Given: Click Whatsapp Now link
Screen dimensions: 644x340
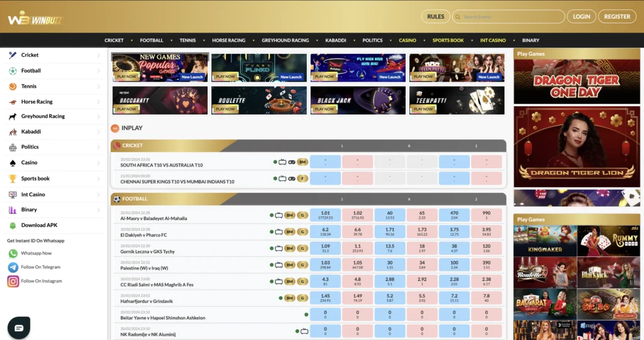Looking at the screenshot, I should [x=36, y=253].
